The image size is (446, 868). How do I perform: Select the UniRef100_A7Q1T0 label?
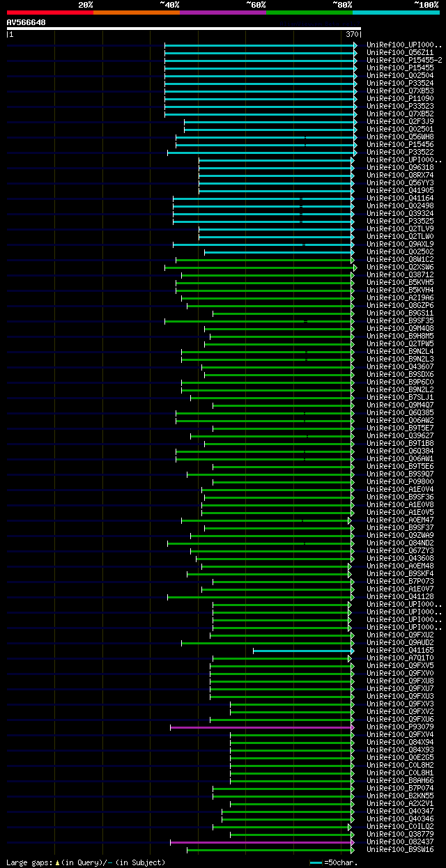tap(400, 658)
